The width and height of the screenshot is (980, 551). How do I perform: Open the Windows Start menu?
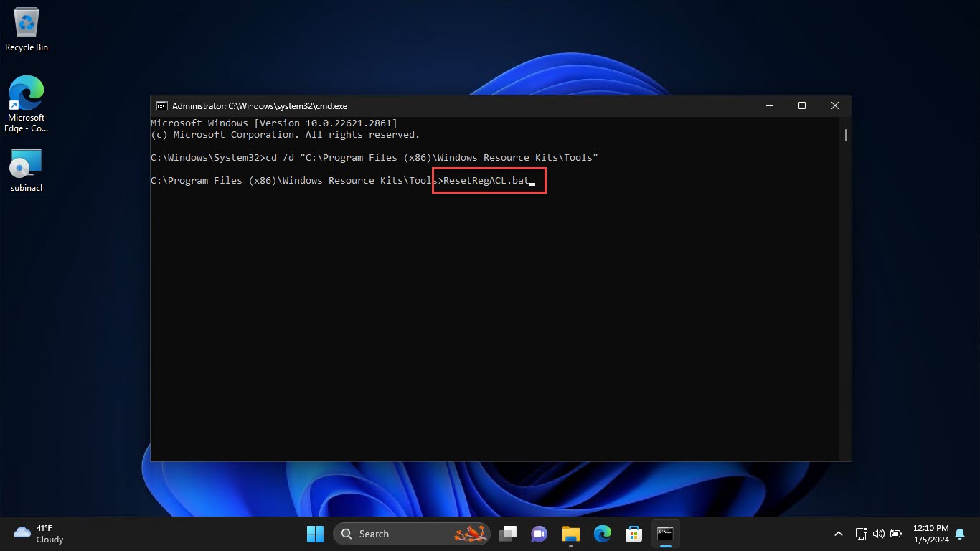tap(315, 534)
